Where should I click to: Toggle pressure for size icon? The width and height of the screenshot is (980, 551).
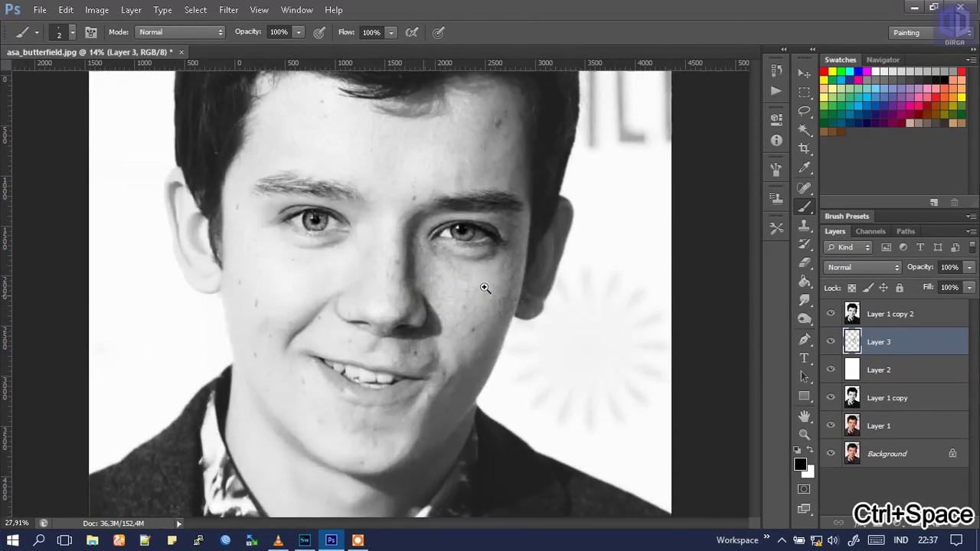[439, 32]
